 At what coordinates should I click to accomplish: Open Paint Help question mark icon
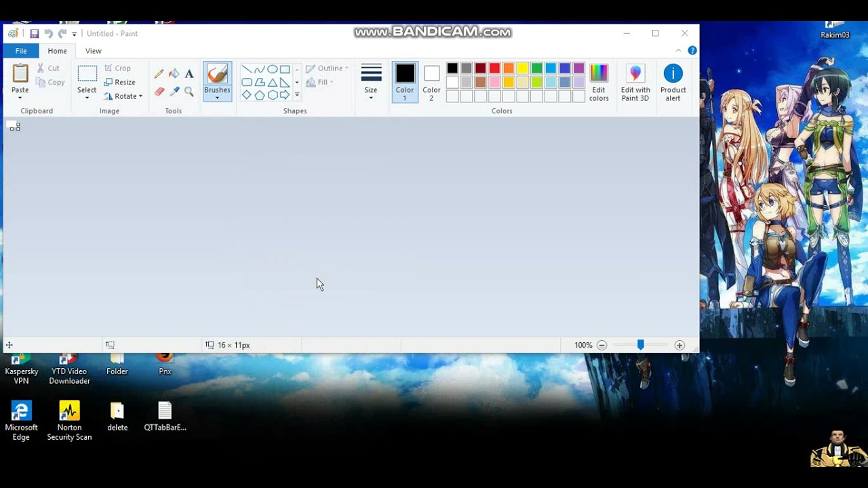(692, 50)
